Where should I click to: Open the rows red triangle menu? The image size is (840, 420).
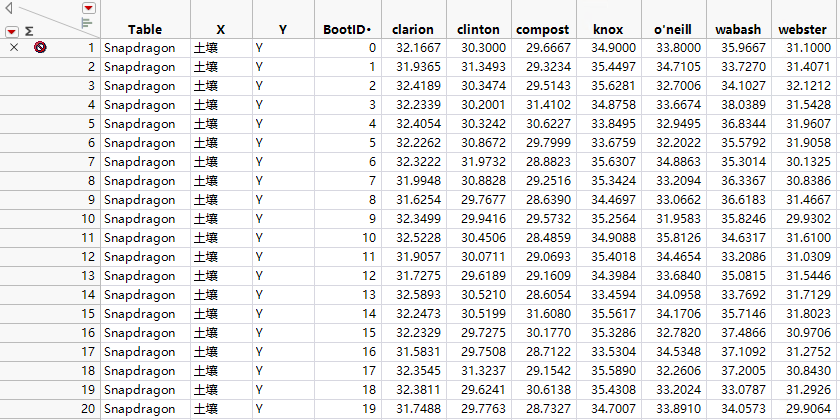(x=12, y=30)
